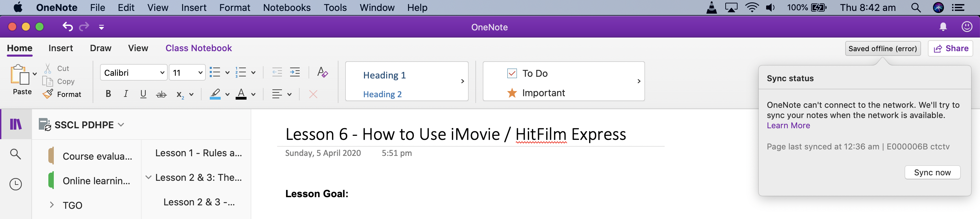Click the Copy icon
The image size is (980, 219).
[x=48, y=82]
